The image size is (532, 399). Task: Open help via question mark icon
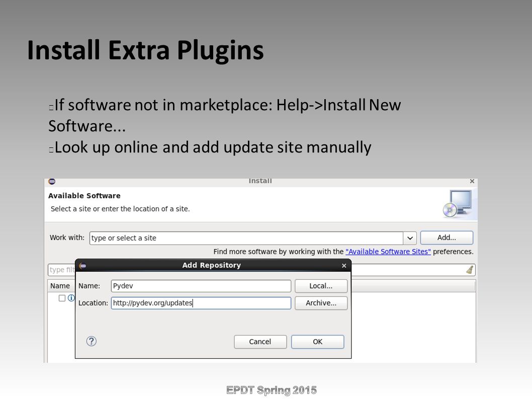pyautogui.click(x=92, y=341)
